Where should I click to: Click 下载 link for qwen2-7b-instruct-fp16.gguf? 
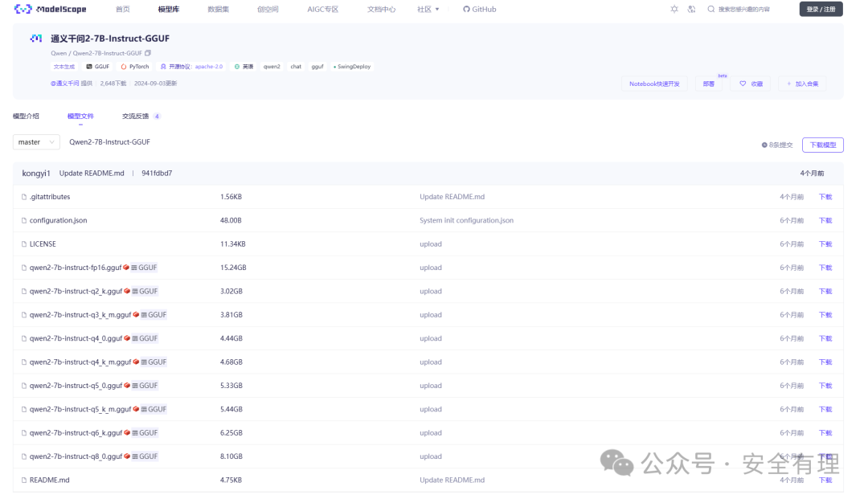(825, 268)
